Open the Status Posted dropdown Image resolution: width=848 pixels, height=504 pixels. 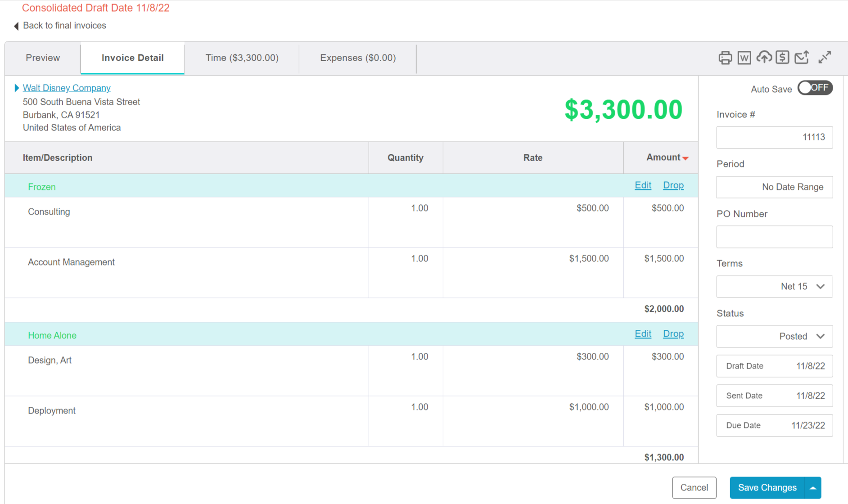[x=775, y=337]
